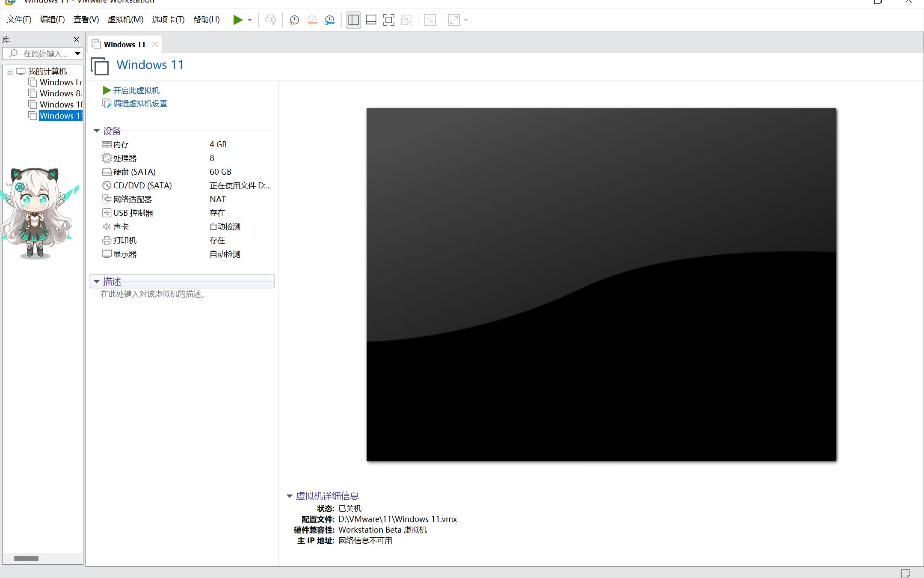The height and width of the screenshot is (578, 924).
Task: Open the 编辑(E) menu
Action: 52,20
